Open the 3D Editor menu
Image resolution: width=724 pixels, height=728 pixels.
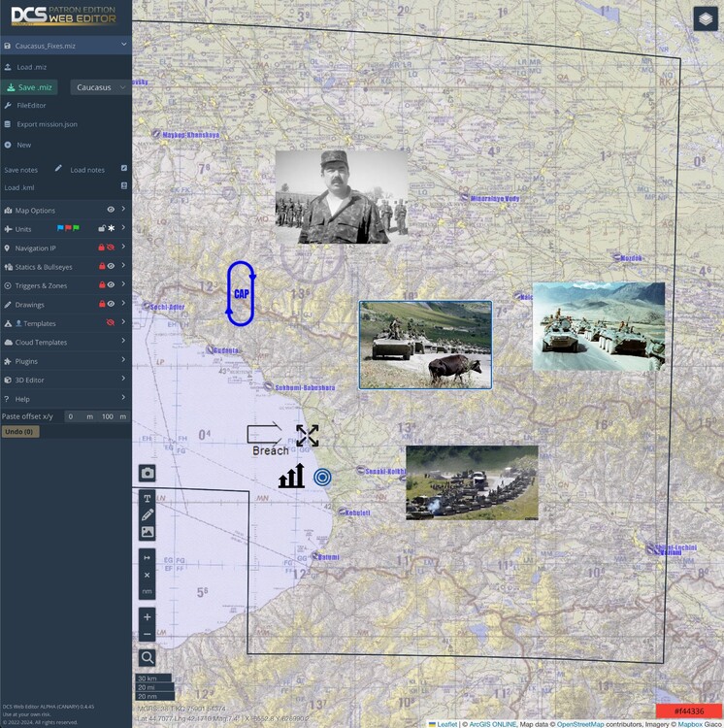click(65, 380)
